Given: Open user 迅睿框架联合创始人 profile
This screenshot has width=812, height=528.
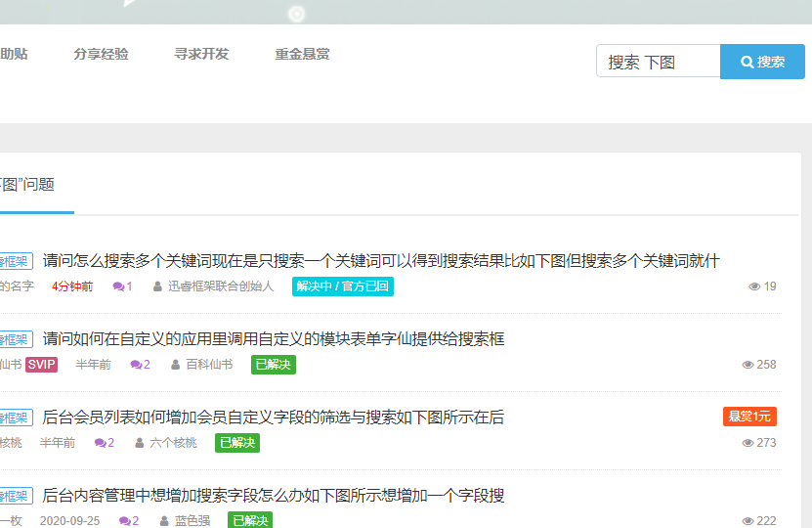Looking at the screenshot, I should tap(221, 286).
